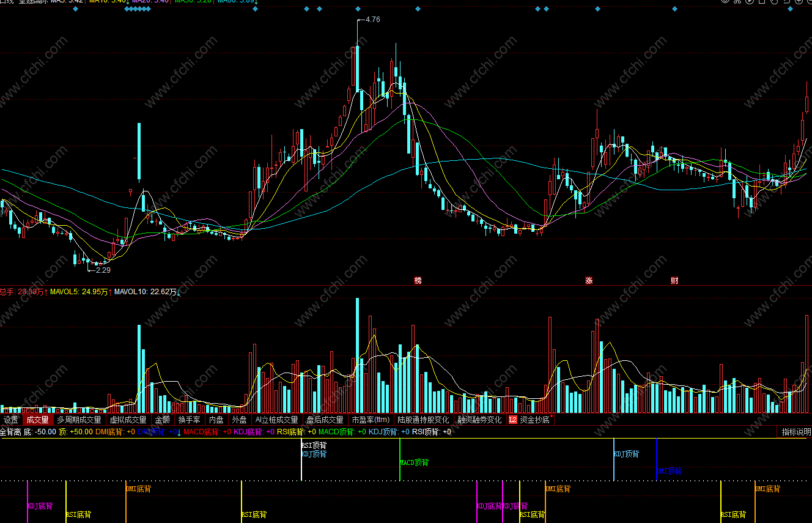The width and height of the screenshot is (812, 523).
Task: Click the KDJ底背: +0 legend entry
Action: point(254,432)
